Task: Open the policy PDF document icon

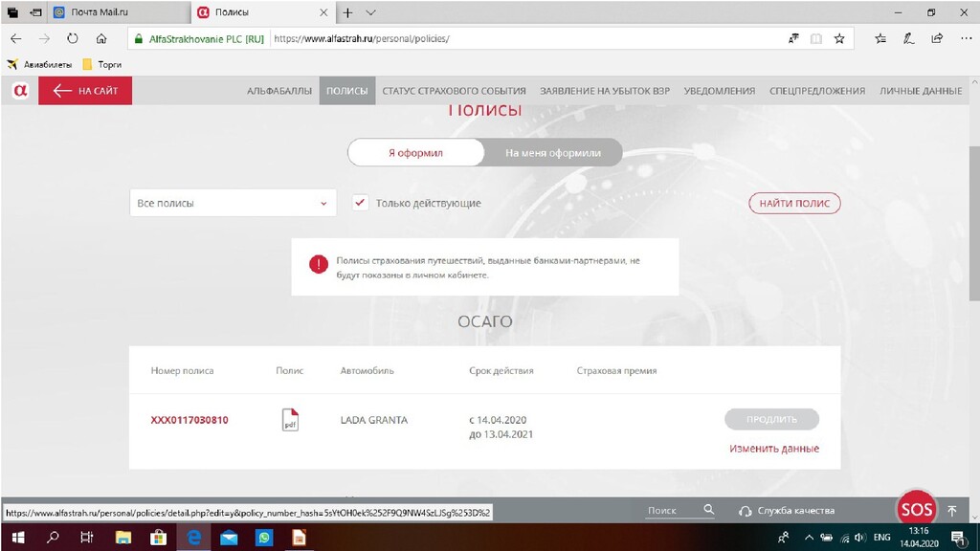Action: pos(290,419)
